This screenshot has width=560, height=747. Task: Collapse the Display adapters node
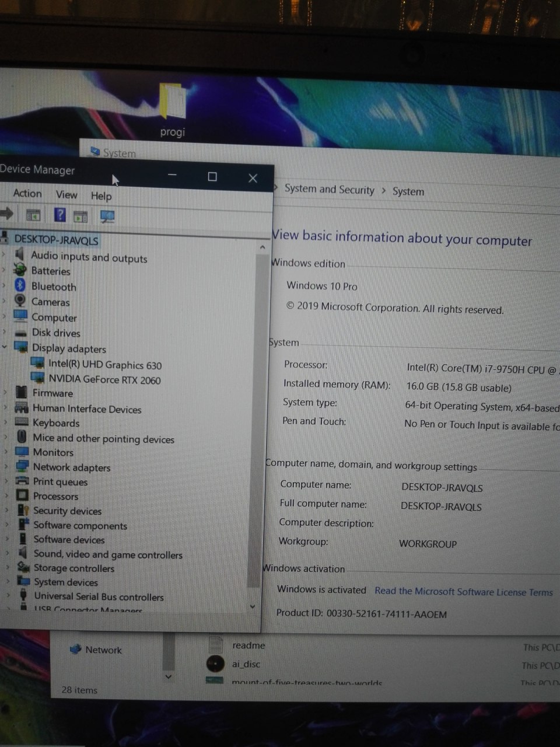click(x=5, y=347)
